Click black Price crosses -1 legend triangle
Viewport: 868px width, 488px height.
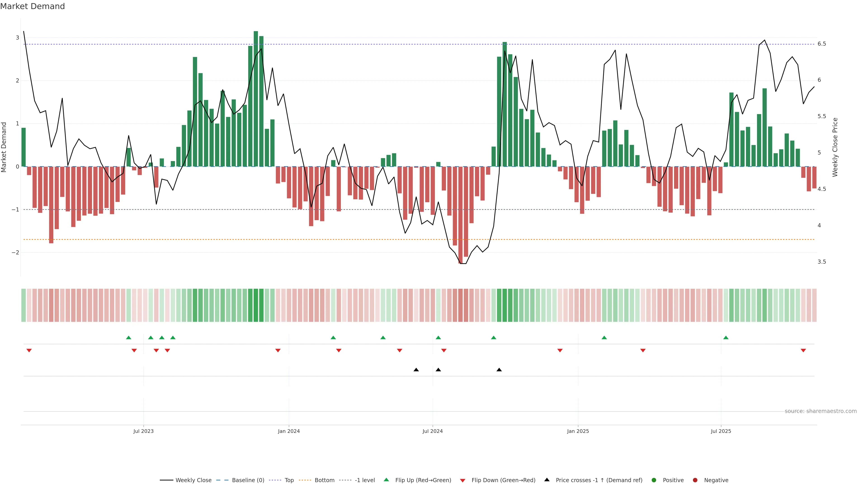pos(547,480)
